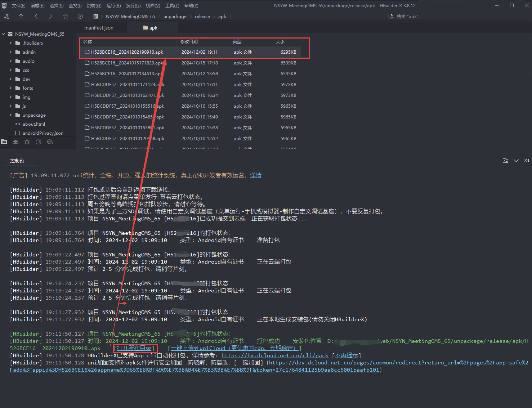Navigate back with the left chevron

[x=36, y=16]
